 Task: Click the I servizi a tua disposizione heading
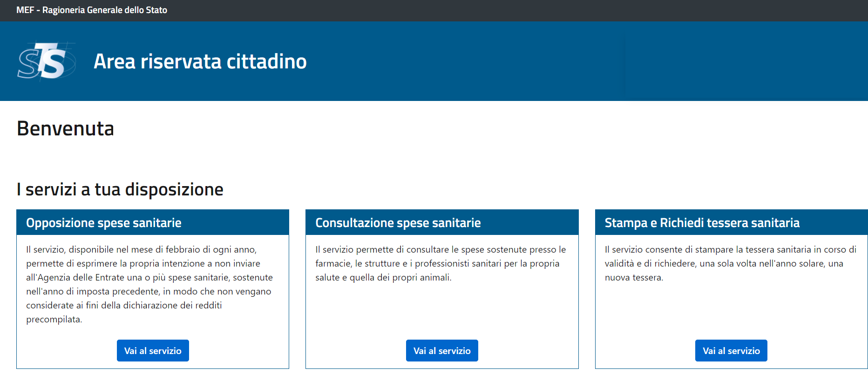click(x=120, y=190)
